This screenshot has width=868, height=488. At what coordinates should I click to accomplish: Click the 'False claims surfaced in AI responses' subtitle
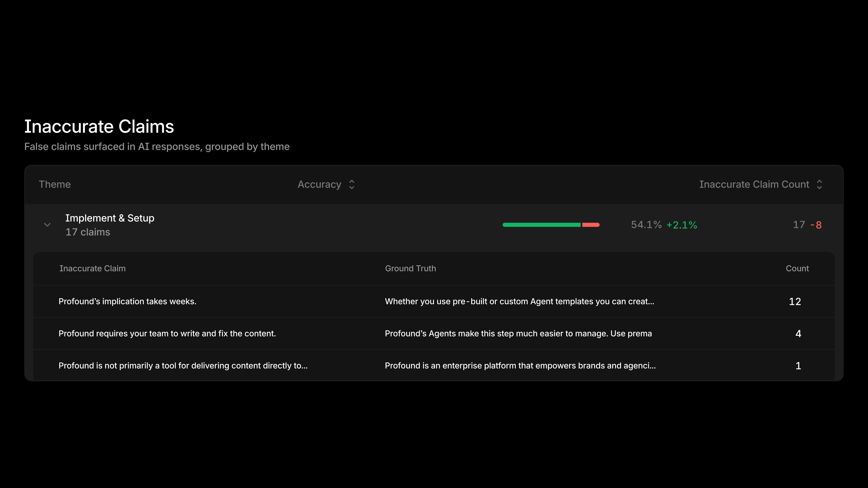tap(157, 147)
